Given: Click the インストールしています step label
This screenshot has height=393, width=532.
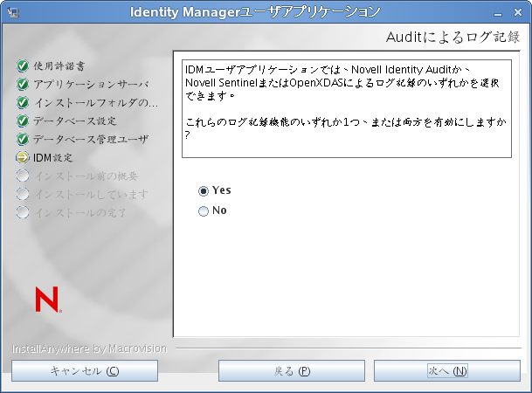Looking at the screenshot, I should (91, 194).
